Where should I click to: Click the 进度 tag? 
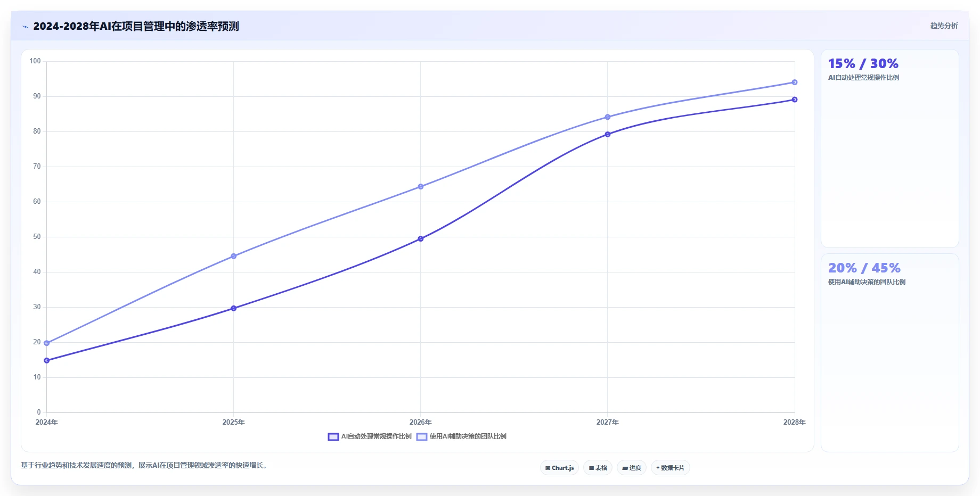click(x=632, y=468)
